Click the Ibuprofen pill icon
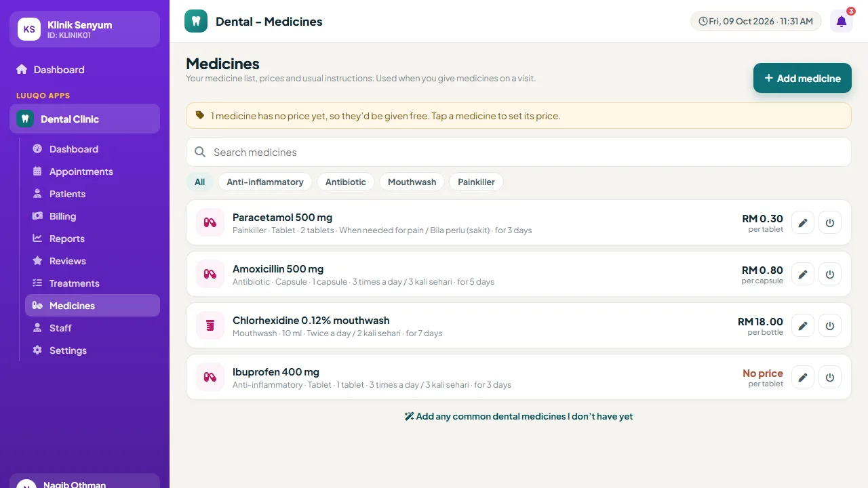Image resolution: width=868 pixels, height=488 pixels. tap(210, 377)
